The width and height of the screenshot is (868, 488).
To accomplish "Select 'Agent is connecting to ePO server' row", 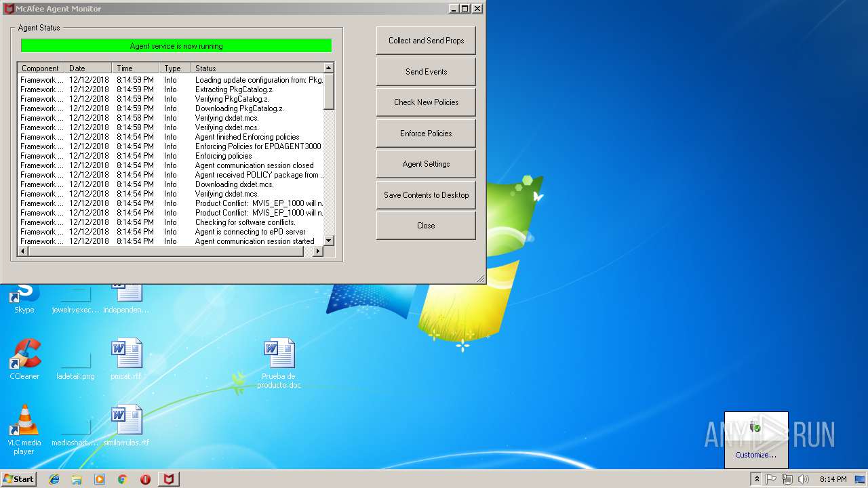I will (x=171, y=232).
